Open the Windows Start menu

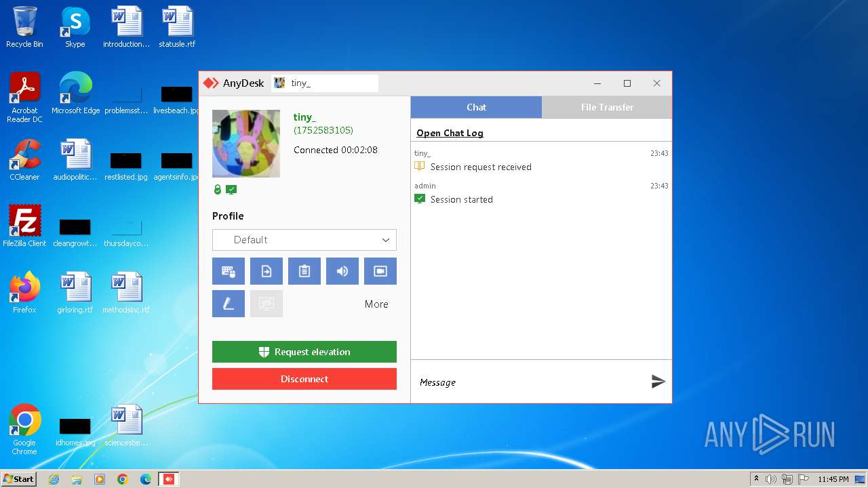pyautogui.click(x=18, y=479)
